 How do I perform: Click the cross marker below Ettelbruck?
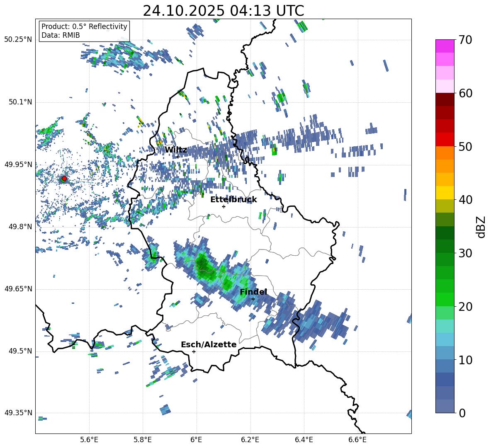pyautogui.click(x=224, y=206)
